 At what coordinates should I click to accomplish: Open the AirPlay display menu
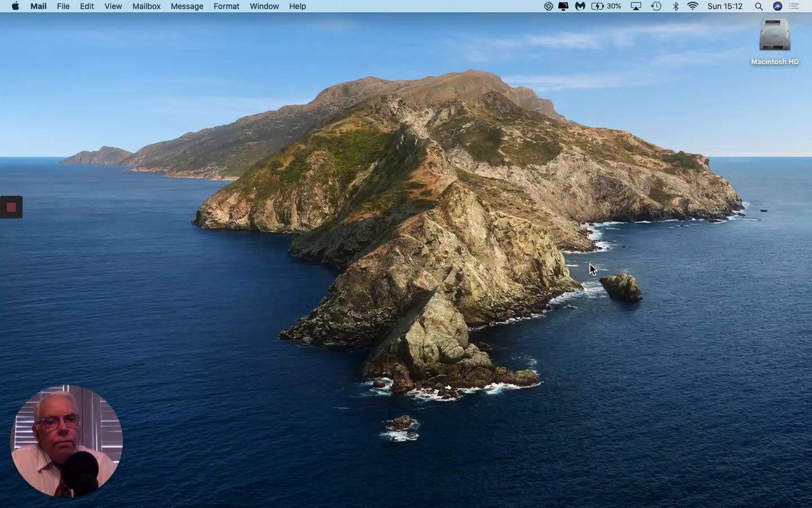(636, 6)
